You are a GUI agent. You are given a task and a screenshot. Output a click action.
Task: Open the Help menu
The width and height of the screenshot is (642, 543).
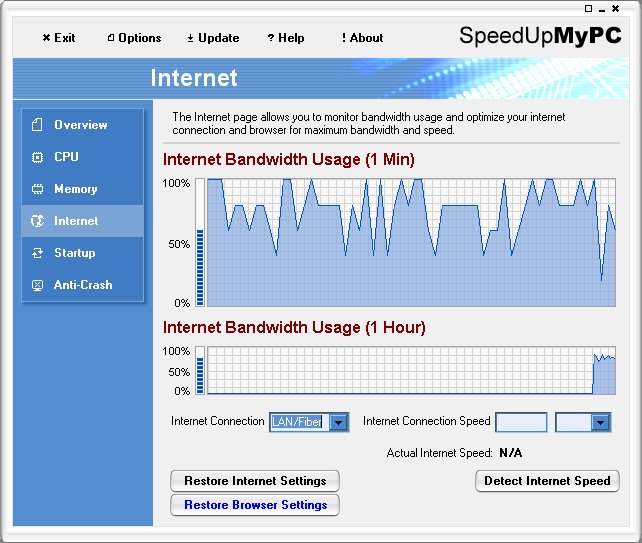pyautogui.click(x=286, y=38)
